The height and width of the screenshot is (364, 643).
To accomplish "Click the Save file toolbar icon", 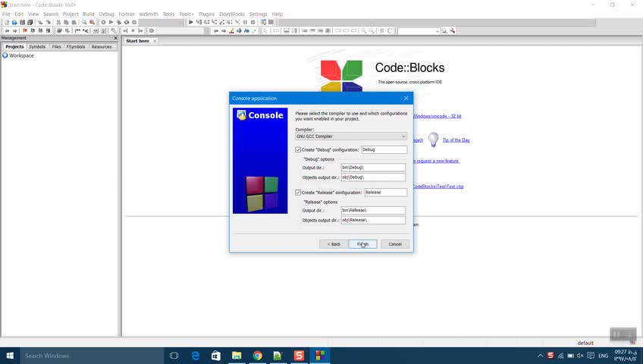I will [22, 22].
